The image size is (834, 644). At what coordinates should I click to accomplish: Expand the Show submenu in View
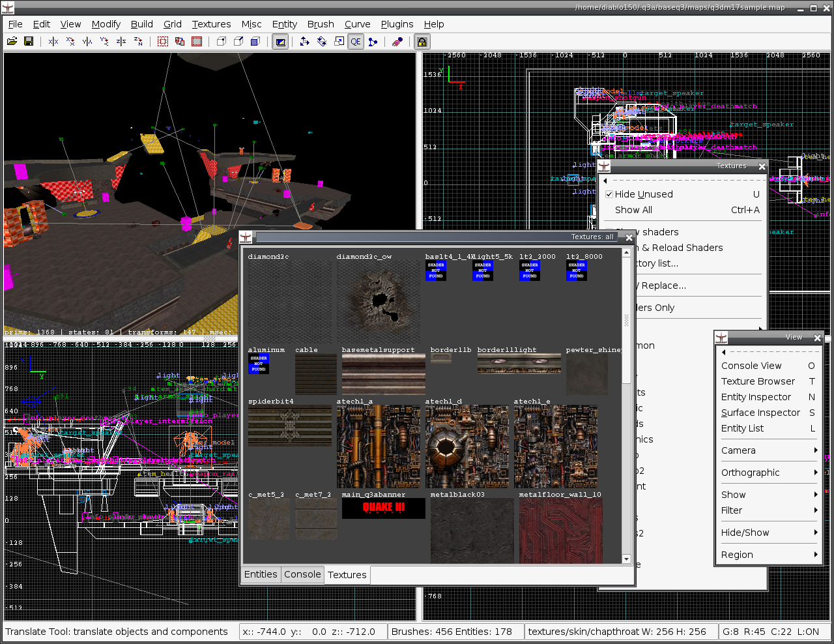click(x=769, y=495)
